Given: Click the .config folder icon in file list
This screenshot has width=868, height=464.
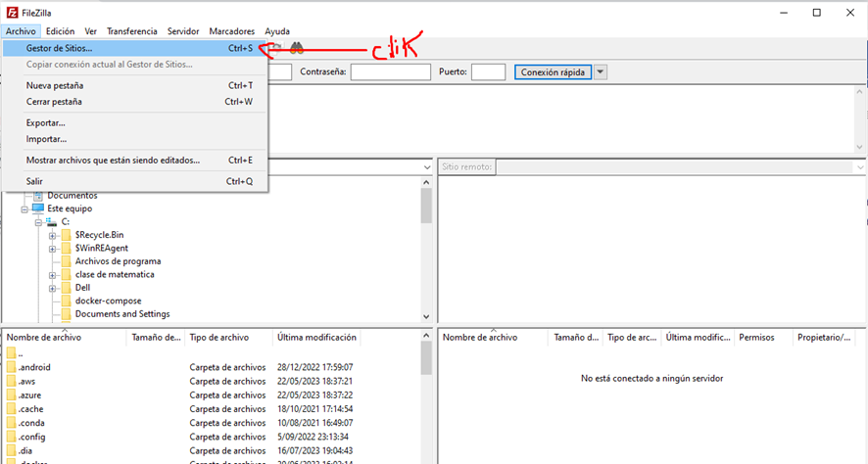Looking at the screenshot, I should tap(12, 437).
